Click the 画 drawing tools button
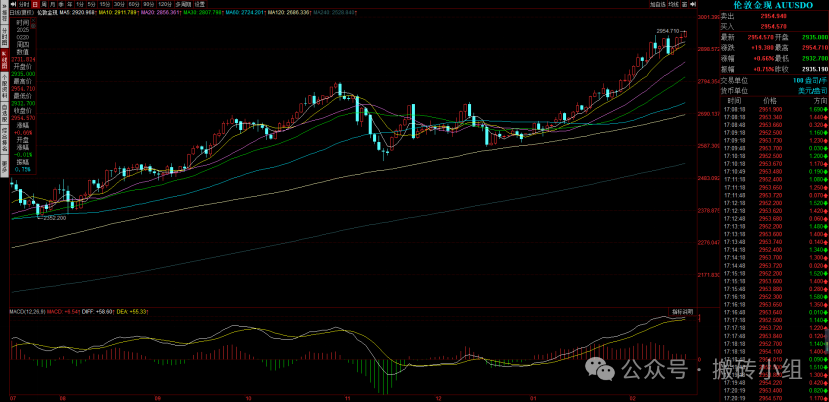 [x=685, y=4]
